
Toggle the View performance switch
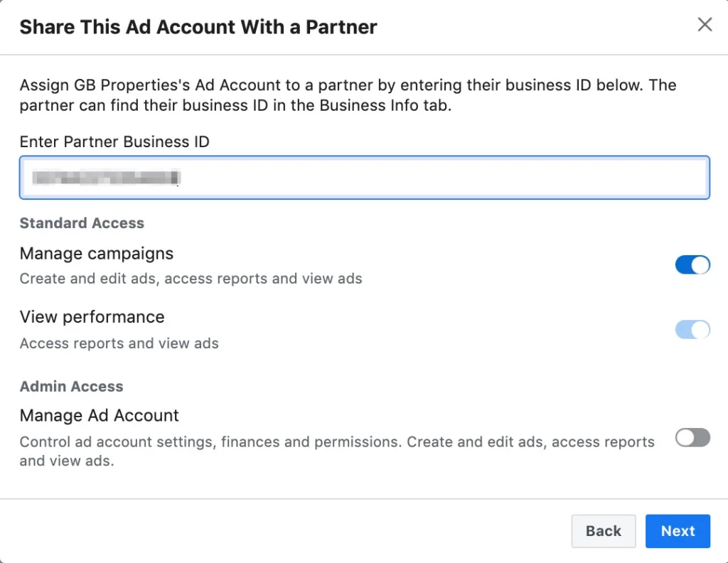692,330
